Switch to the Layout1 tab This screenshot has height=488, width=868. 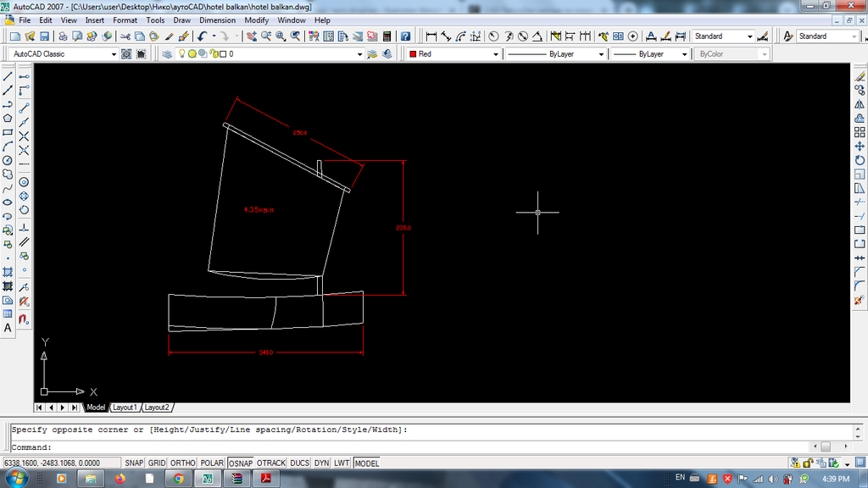pyautogui.click(x=125, y=408)
